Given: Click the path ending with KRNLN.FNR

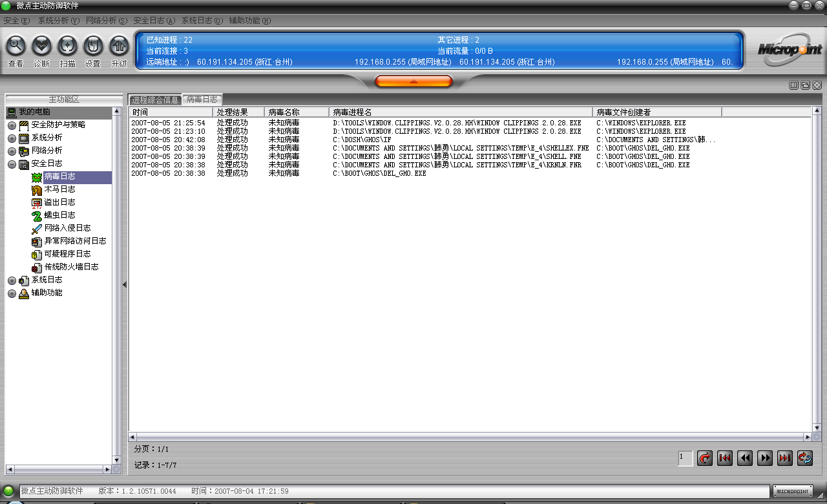Looking at the screenshot, I should point(457,165).
